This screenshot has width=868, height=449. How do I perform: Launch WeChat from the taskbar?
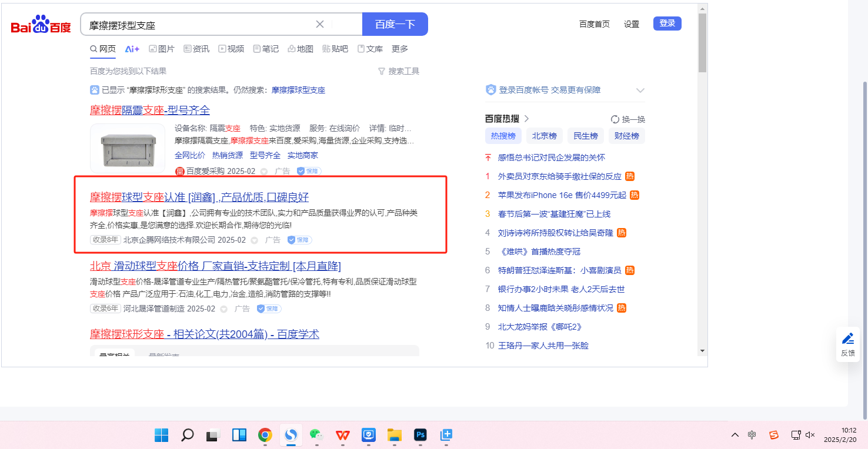(x=317, y=435)
